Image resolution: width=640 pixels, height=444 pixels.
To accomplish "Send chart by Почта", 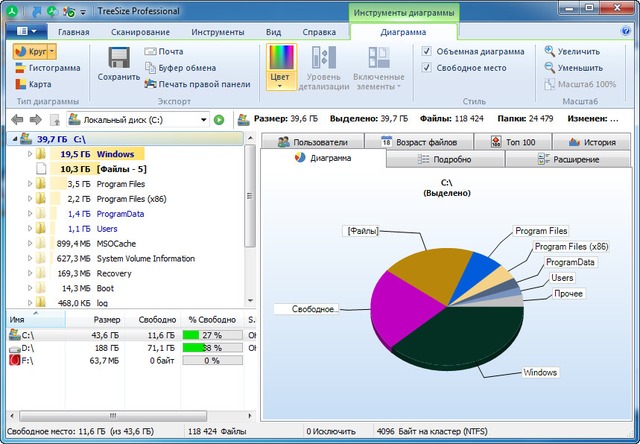I will click(x=164, y=51).
